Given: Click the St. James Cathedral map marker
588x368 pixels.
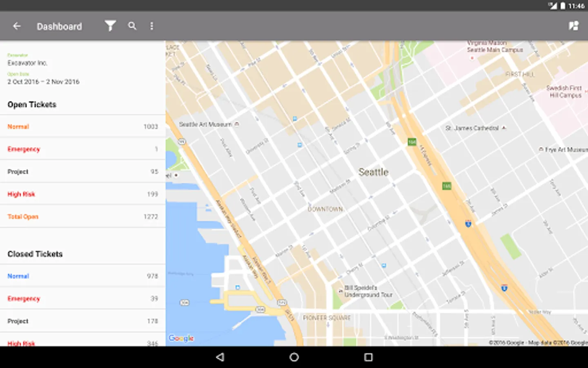Looking at the screenshot, I should click(504, 128).
